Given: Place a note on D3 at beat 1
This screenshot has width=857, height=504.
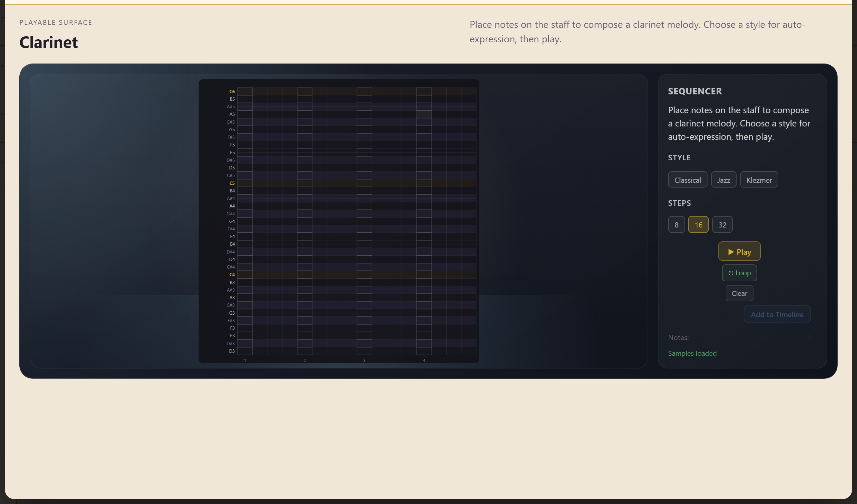Looking at the screenshot, I should (245, 351).
